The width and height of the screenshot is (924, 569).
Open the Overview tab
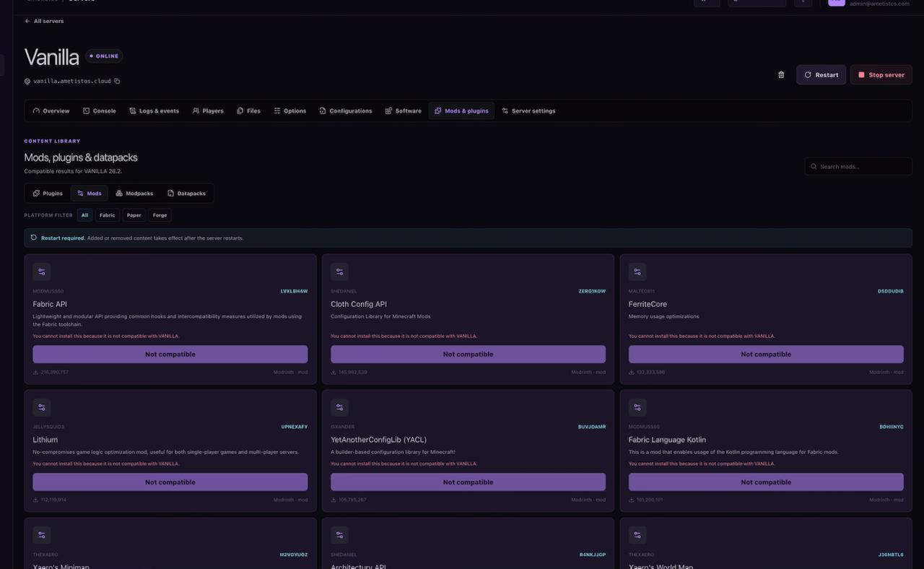[51, 110]
